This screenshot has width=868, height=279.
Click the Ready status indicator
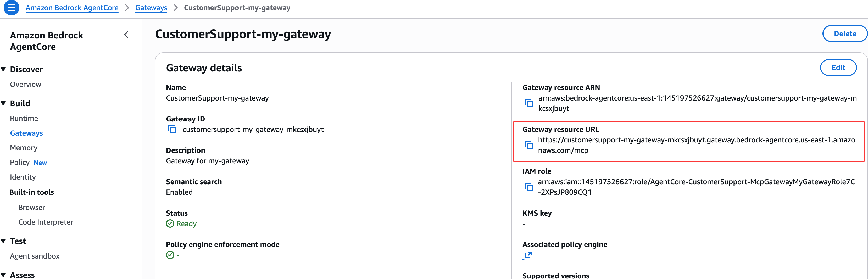(181, 224)
